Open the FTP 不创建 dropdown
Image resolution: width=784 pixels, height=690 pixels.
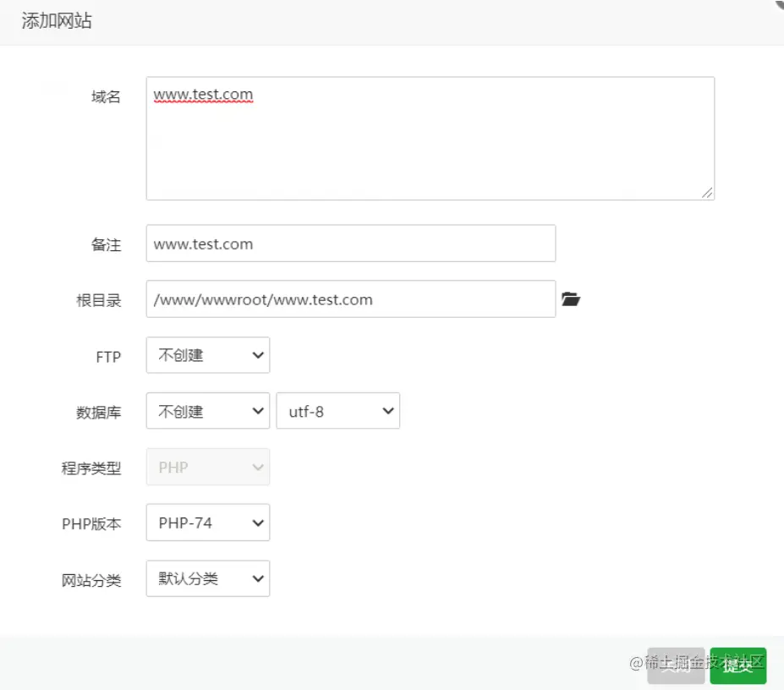point(208,355)
